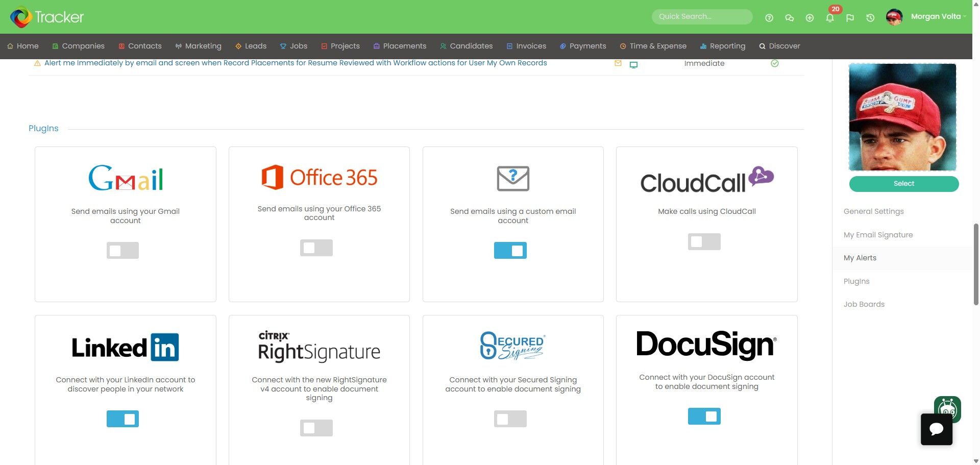
Task: Click the quick add plus icon
Action: [810, 18]
